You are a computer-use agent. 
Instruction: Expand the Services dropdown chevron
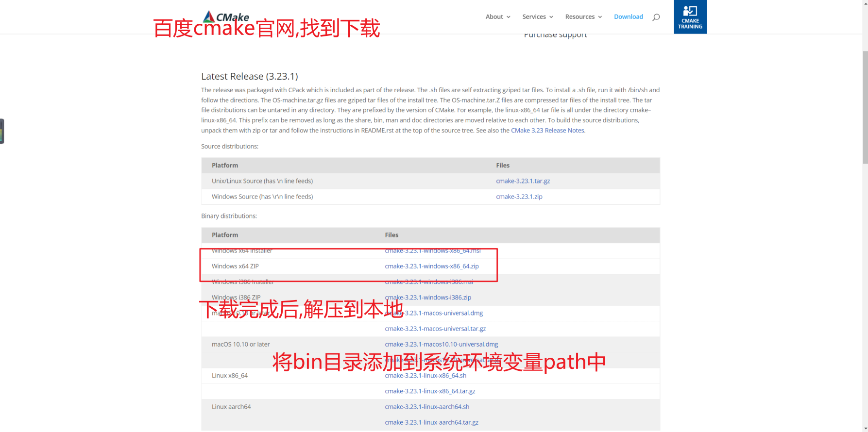(x=551, y=17)
